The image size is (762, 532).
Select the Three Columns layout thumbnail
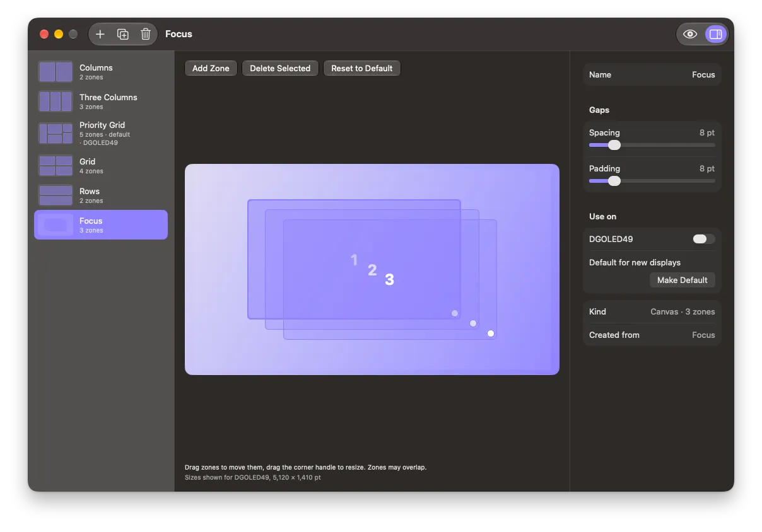(x=56, y=101)
